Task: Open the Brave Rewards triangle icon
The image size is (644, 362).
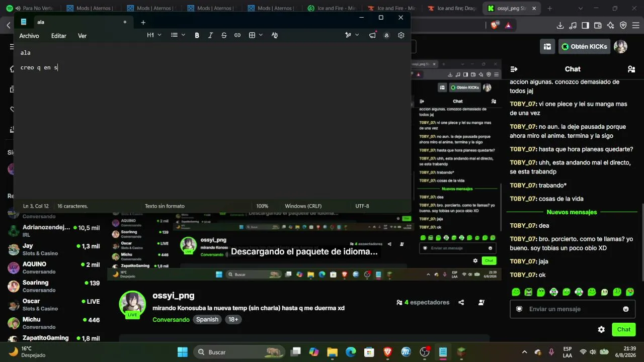Action: pos(508,25)
